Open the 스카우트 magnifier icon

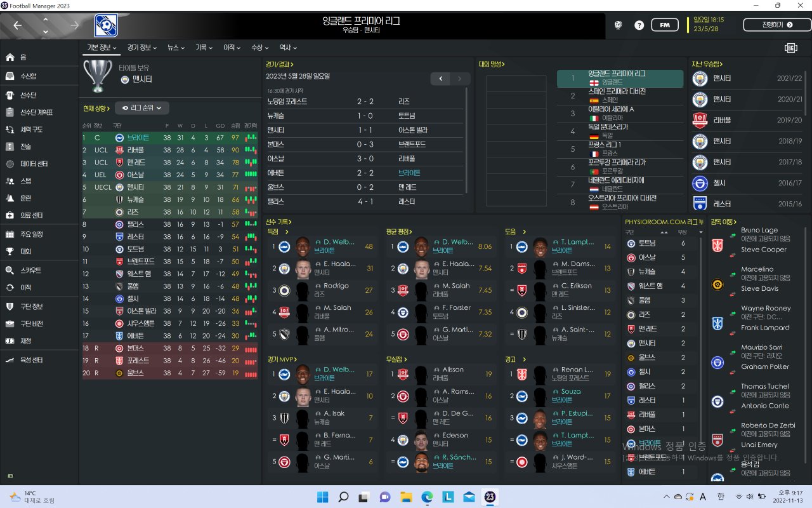(10, 270)
